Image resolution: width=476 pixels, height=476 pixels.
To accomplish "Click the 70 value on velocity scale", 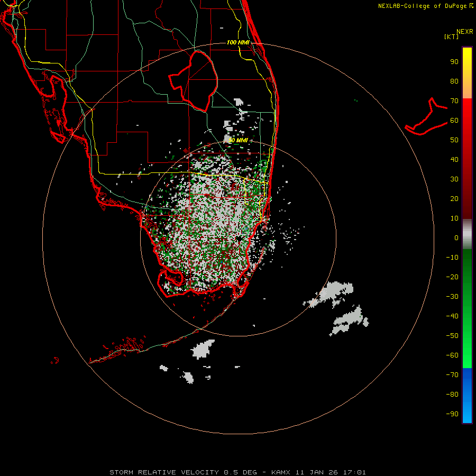I will 454,101.
